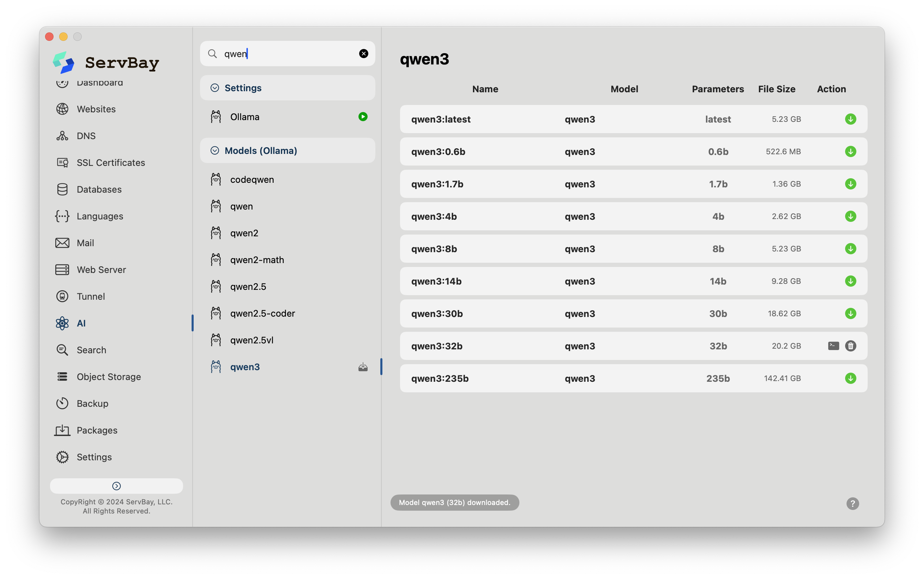Open the Tunnel sidebar section
The height and width of the screenshot is (579, 924).
90,297
